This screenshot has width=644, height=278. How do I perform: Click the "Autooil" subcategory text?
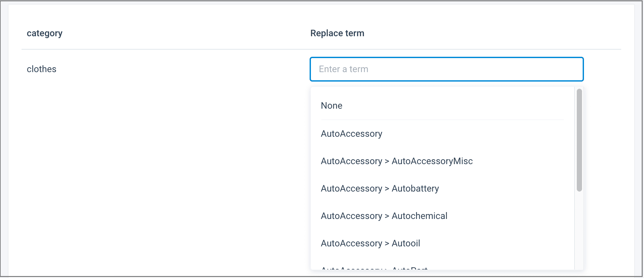click(406, 243)
